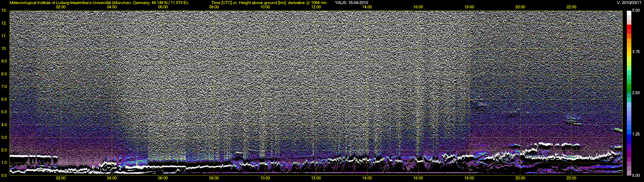Click the 9.0 height axis label
644x182 pixels.
4,61
